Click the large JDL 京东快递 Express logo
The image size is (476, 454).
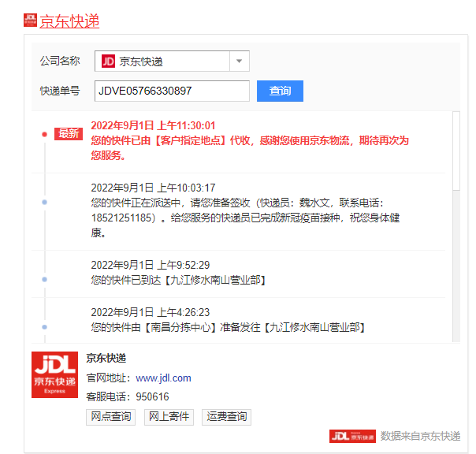click(54, 374)
